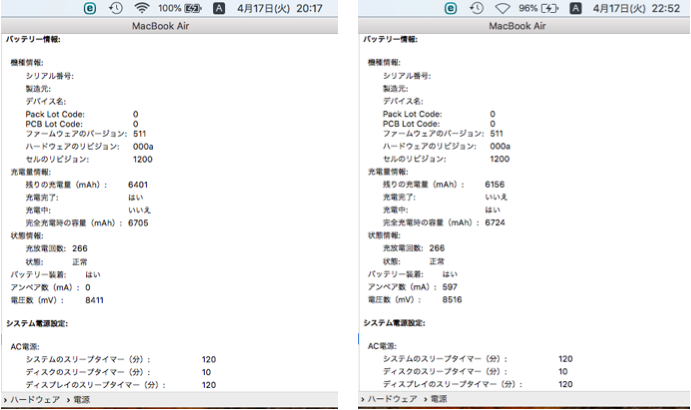Click the voltage value 8516
The image size is (691, 410).
click(452, 300)
